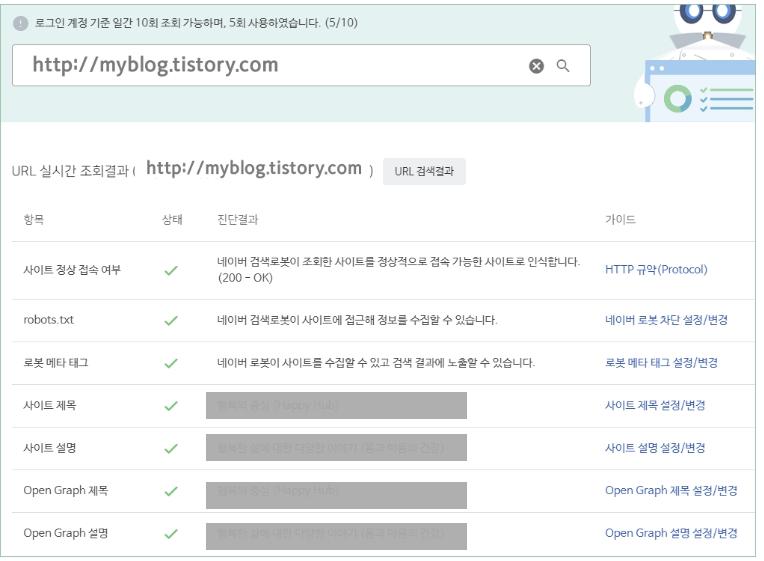This screenshot has height=561, width=764.
Task: Click the 가이드 column header
Action: [x=620, y=220]
